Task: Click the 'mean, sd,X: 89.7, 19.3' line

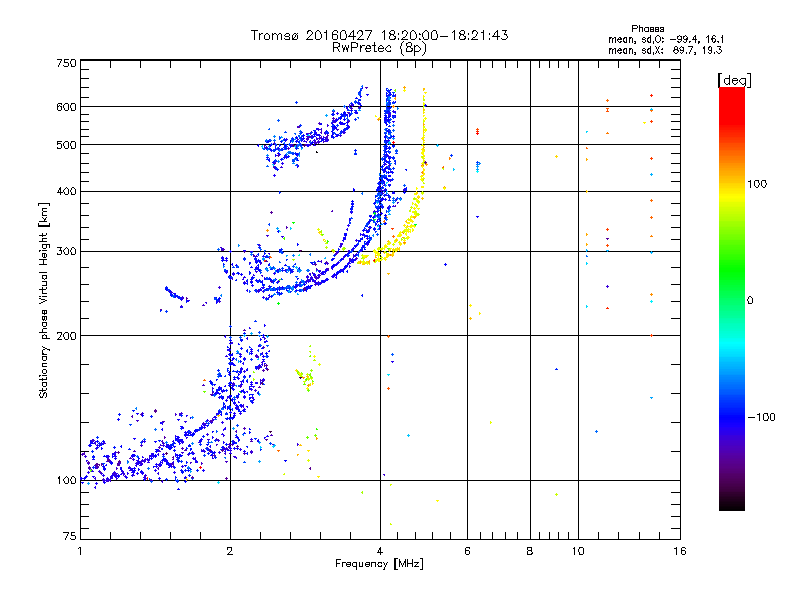Action: 665,51
